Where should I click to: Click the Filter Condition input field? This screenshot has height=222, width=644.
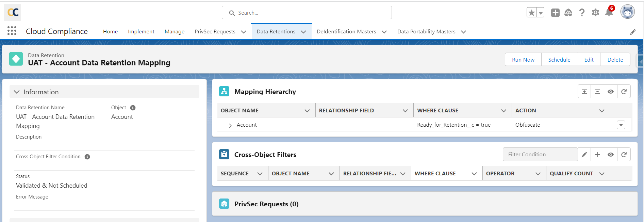click(540, 155)
